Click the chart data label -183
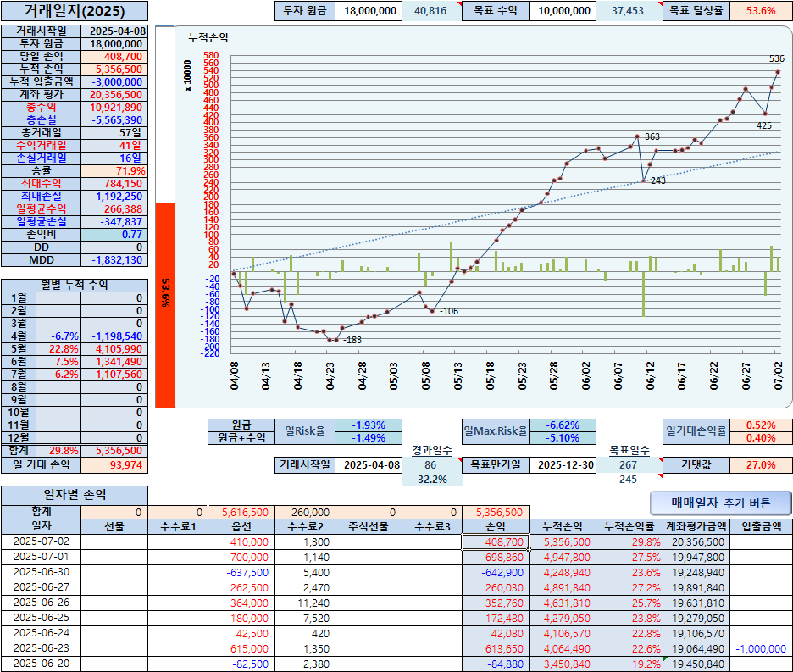 pyautogui.click(x=352, y=340)
